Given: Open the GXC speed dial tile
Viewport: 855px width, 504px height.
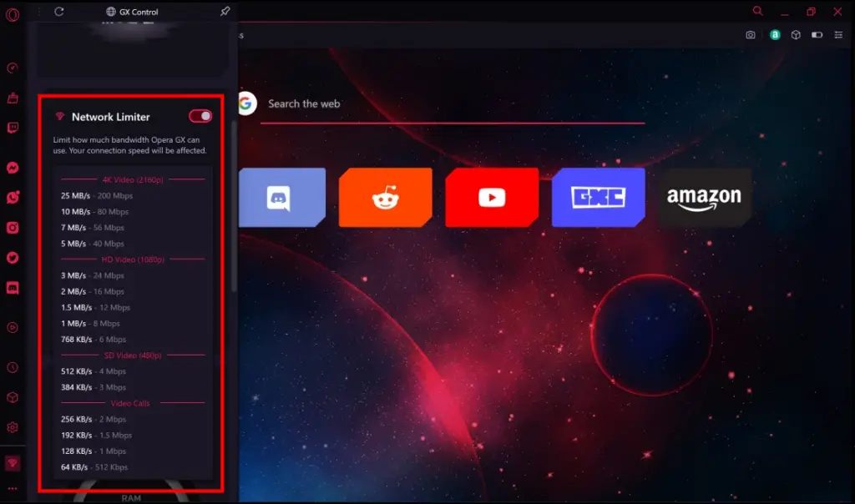Looking at the screenshot, I should point(598,197).
